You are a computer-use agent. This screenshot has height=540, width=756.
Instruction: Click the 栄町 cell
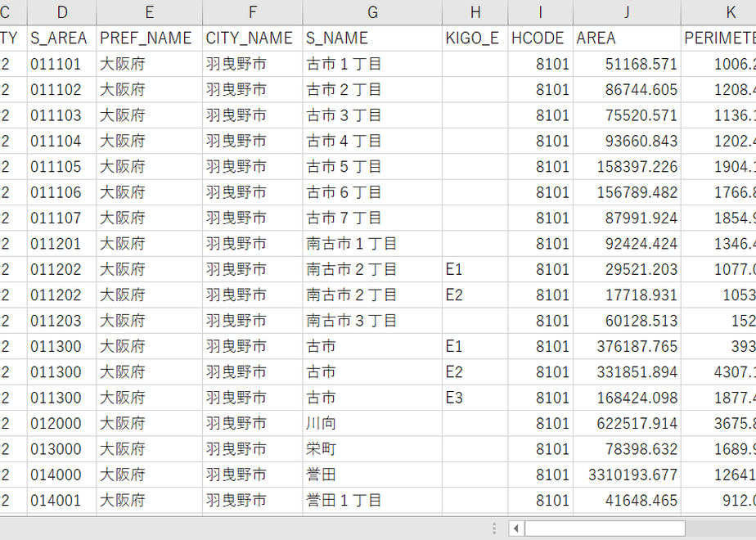[x=372, y=449]
